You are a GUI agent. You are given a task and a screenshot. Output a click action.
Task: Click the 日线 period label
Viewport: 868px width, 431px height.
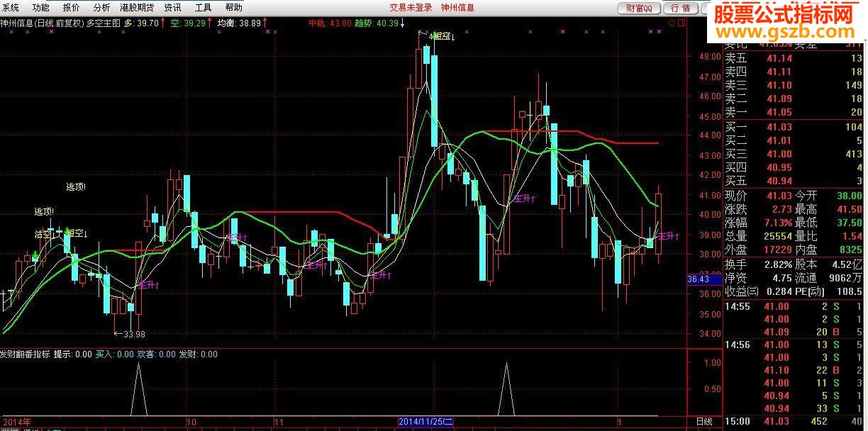click(x=704, y=421)
